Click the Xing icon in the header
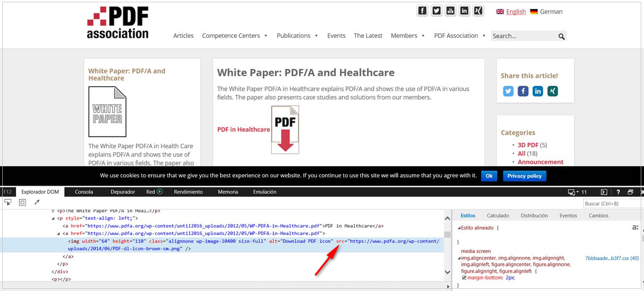Screen dimensions: 644x291 pyautogui.click(x=478, y=11)
